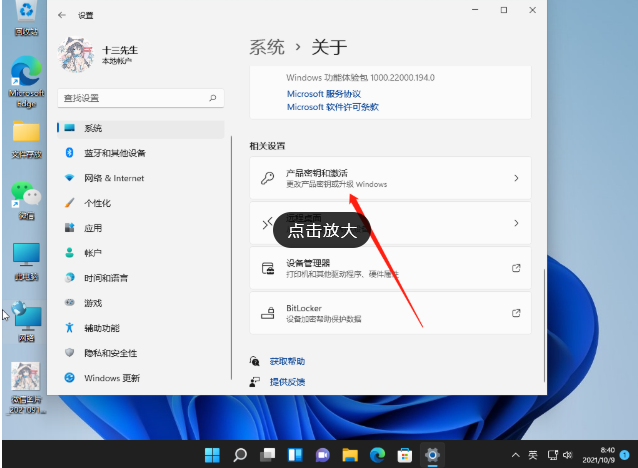Click 系统 in the breadcrumb header
This screenshot has height=468, width=638.
pos(267,47)
